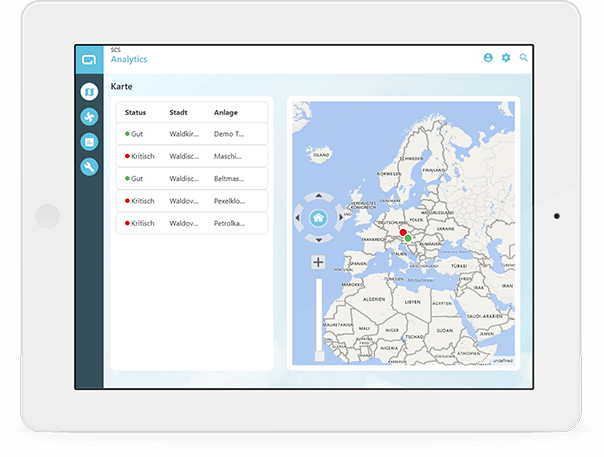Open the wrench maintenance sidebar icon

[x=89, y=167]
